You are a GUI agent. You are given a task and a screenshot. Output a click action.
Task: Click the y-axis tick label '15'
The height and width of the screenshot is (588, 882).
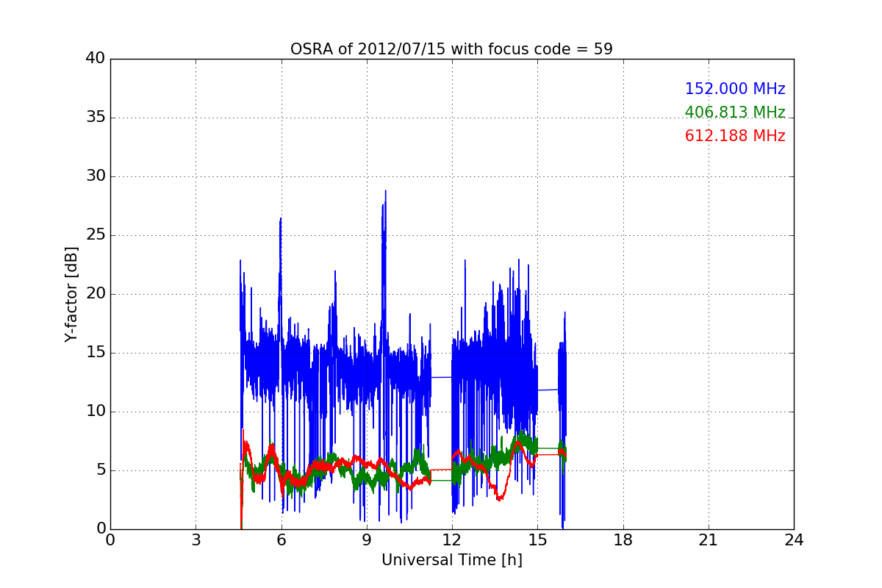[96, 353]
